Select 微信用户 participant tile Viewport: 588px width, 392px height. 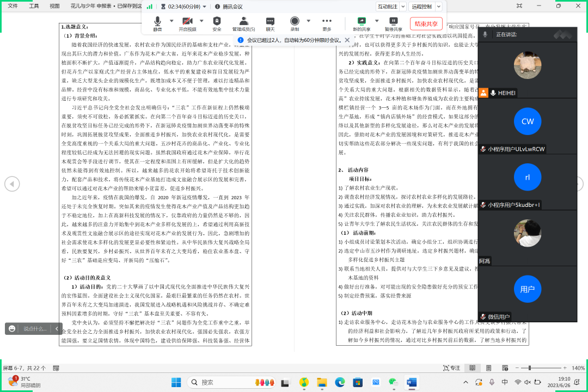(527, 293)
